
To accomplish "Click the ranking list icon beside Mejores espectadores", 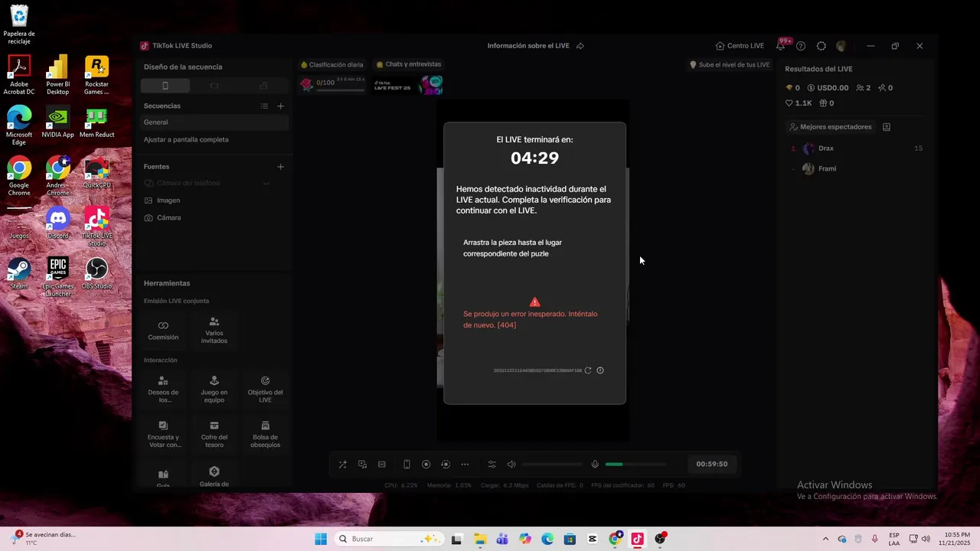I will pyautogui.click(x=887, y=127).
